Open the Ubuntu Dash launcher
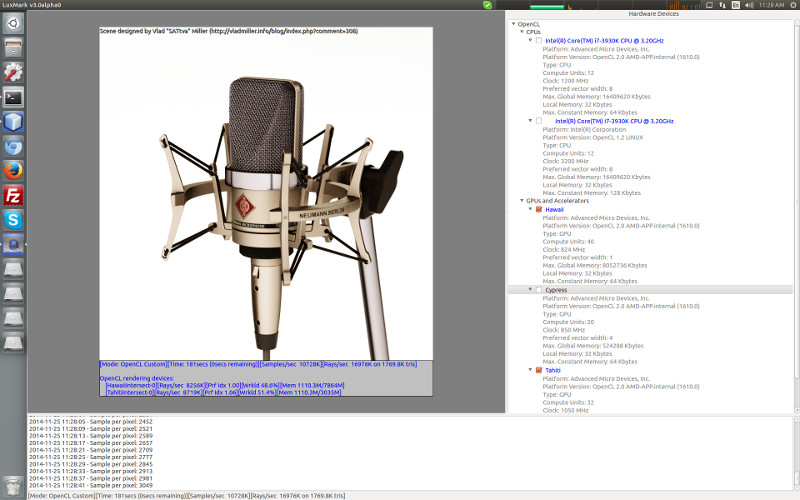This screenshot has height=500, width=800. 13,23
